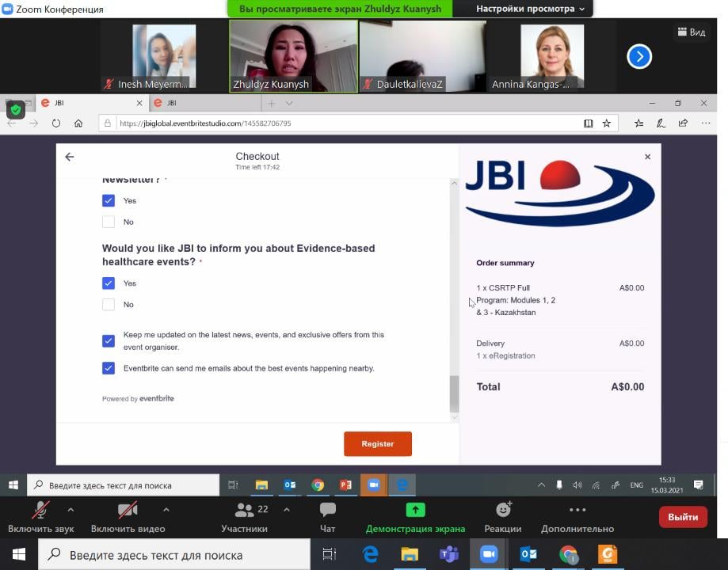The height and width of the screenshot is (570, 728).
Task: Start camera with Включить видео icon
Action: [x=128, y=511]
